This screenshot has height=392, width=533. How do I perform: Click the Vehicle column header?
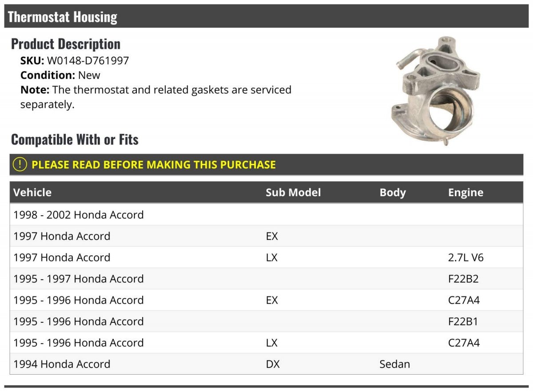click(x=32, y=192)
